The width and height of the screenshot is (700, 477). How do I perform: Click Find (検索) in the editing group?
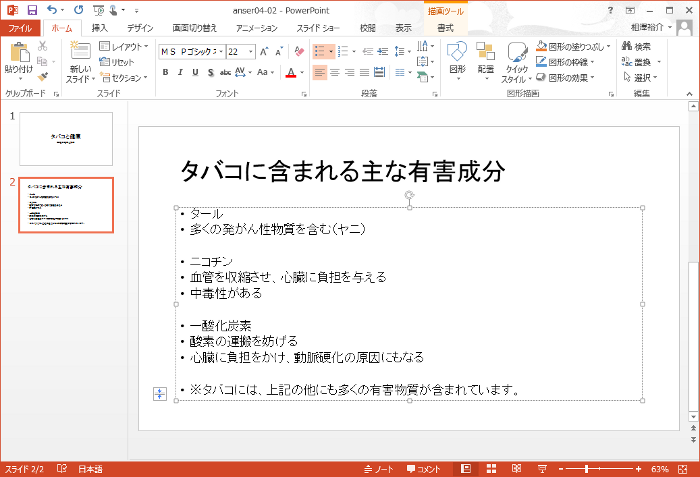point(636,46)
